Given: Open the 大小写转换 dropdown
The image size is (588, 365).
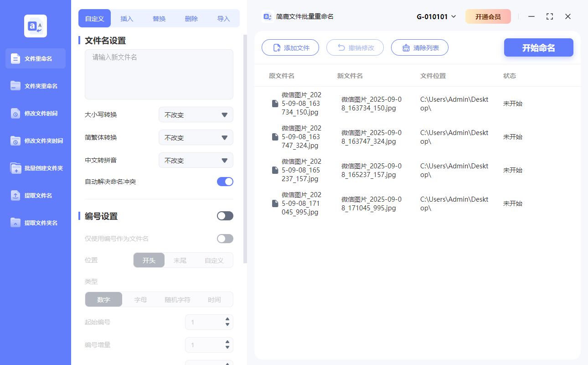Looking at the screenshot, I should coord(196,115).
